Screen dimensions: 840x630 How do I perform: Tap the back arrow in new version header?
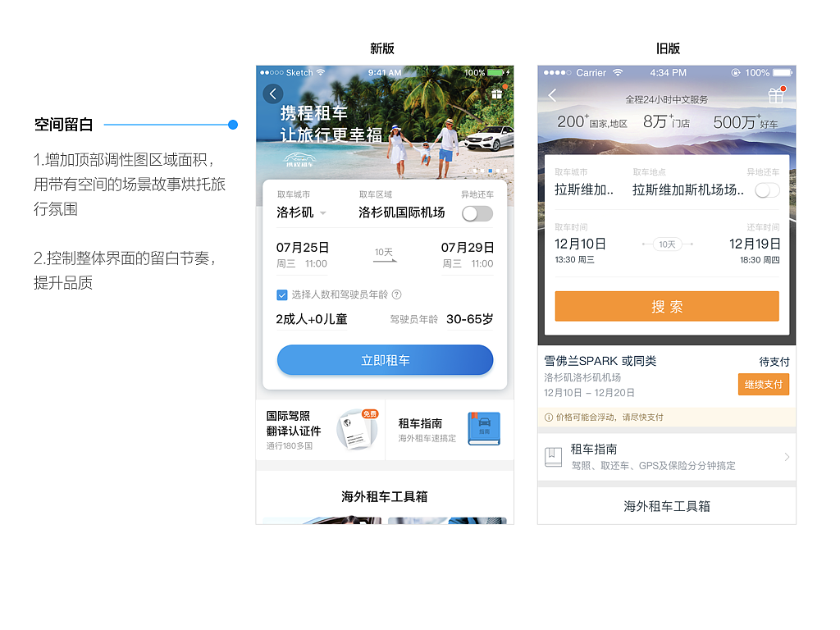click(272, 94)
